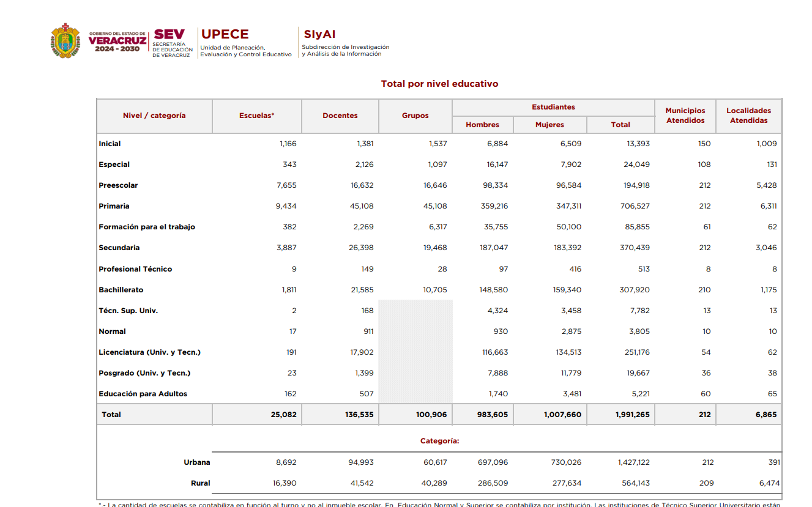This screenshot has height=507, width=812.
Task: Select the 'Localidades Atendidas' column header
Action: [748, 116]
